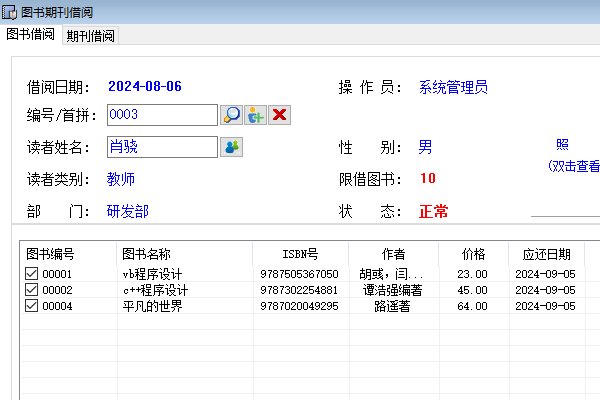The height and width of the screenshot is (400, 600).
Task: Click the gender value 男
Action: pyautogui.click(x=425, y=147)
